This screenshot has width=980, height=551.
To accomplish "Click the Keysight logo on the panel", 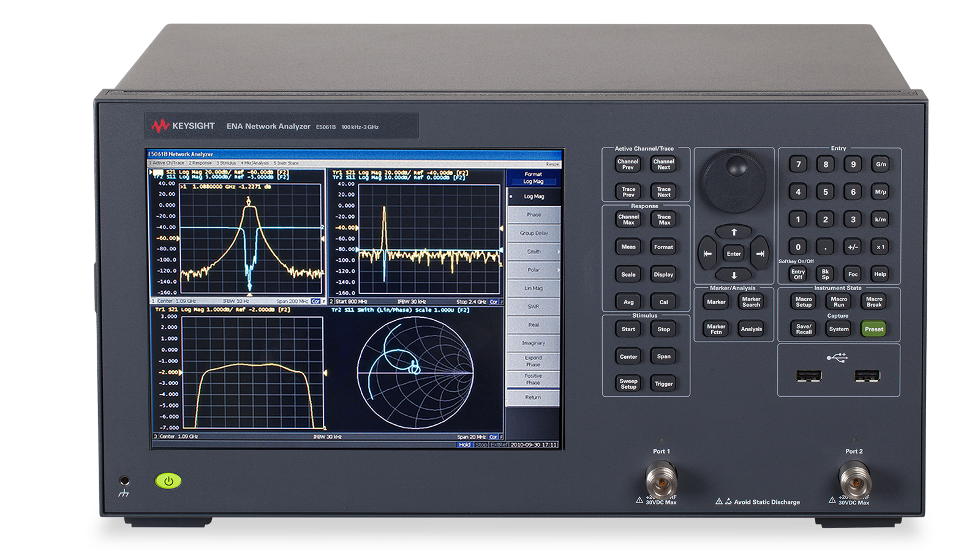I will (183, 126).
